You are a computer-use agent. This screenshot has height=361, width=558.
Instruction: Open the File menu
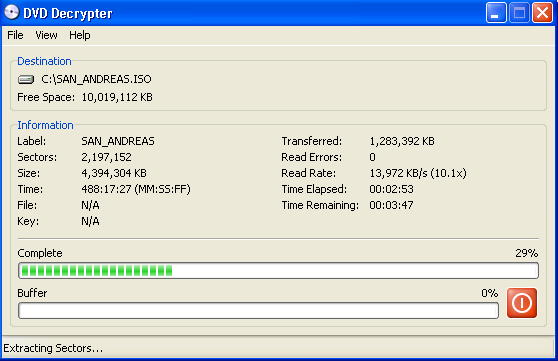tap(15, 35)
